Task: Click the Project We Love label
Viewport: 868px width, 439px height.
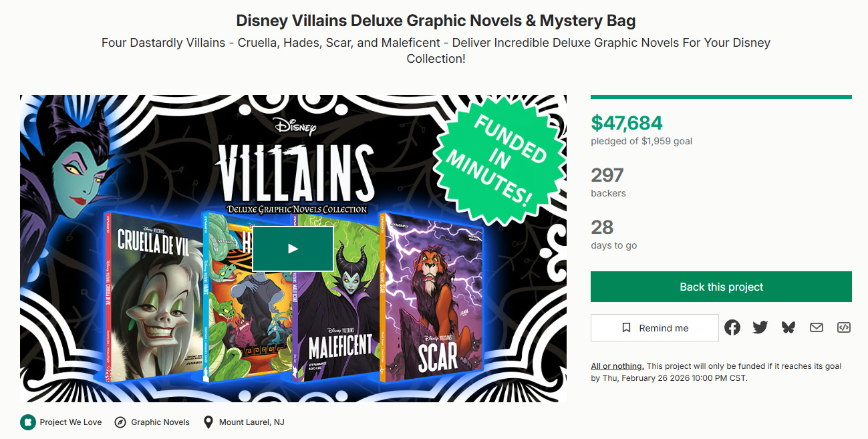Action: [x=71, y=422]
